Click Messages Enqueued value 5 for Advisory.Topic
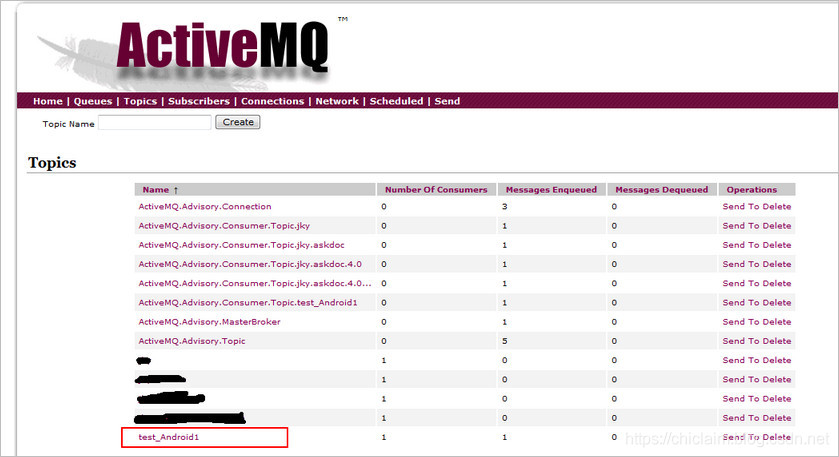 505,341
